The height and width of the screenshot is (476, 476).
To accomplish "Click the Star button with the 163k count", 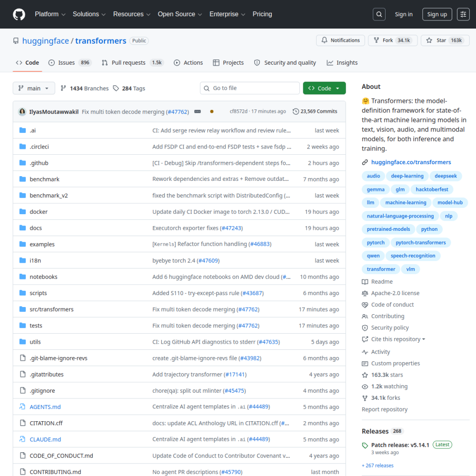I will [445, 40].
